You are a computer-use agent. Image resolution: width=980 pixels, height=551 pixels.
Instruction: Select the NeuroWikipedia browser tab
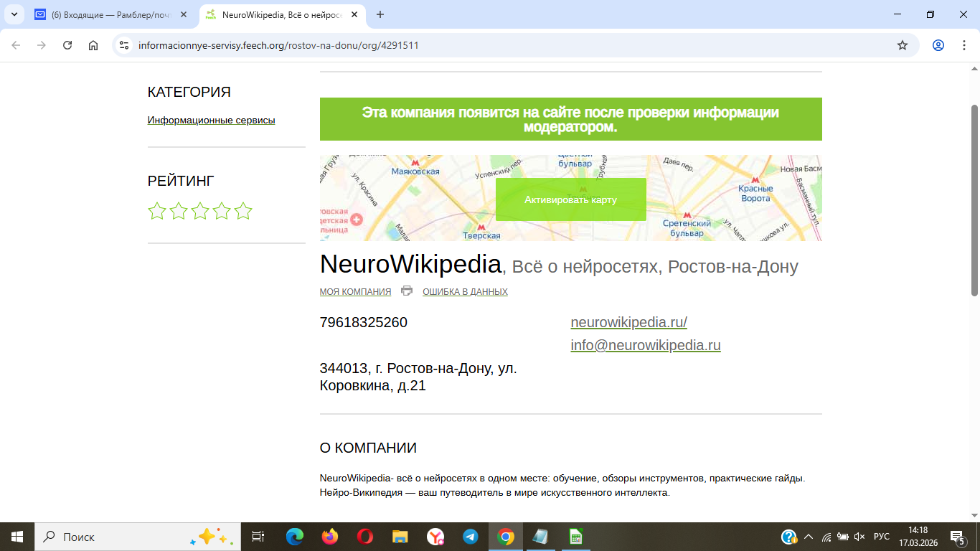283,14
